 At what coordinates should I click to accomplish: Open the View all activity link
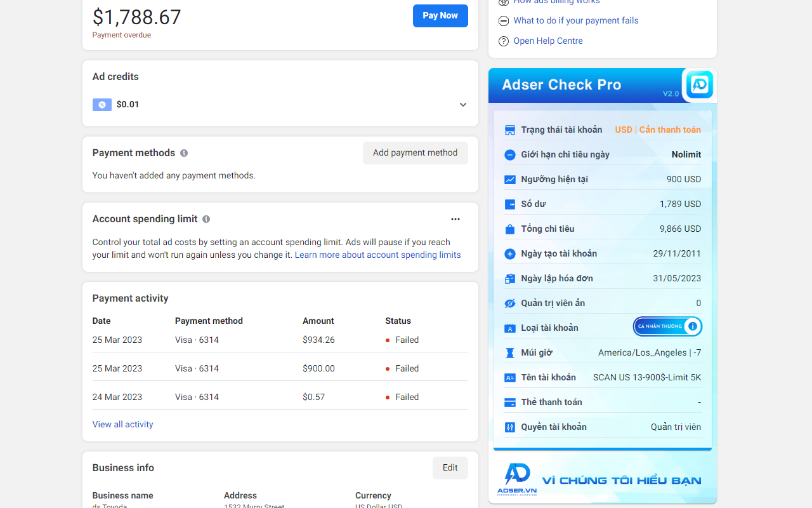[122, 424]
